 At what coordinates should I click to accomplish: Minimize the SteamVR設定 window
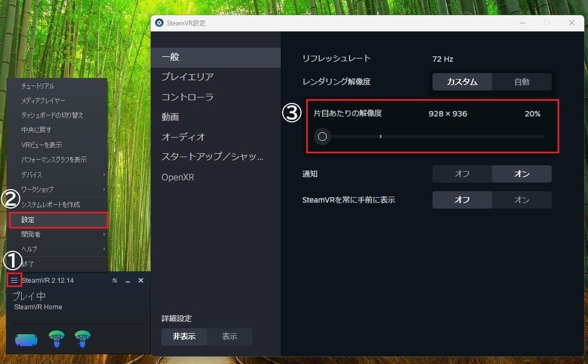(x=522, y=23)
